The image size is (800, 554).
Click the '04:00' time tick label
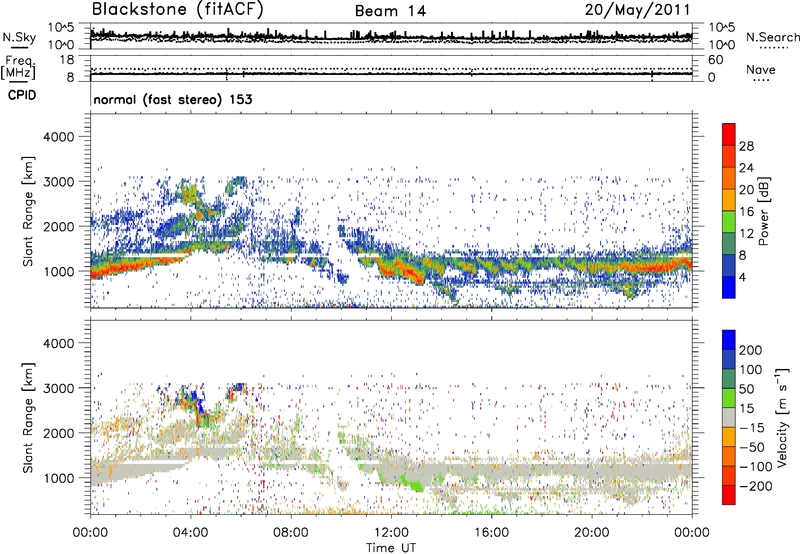(x=190, y=533)
